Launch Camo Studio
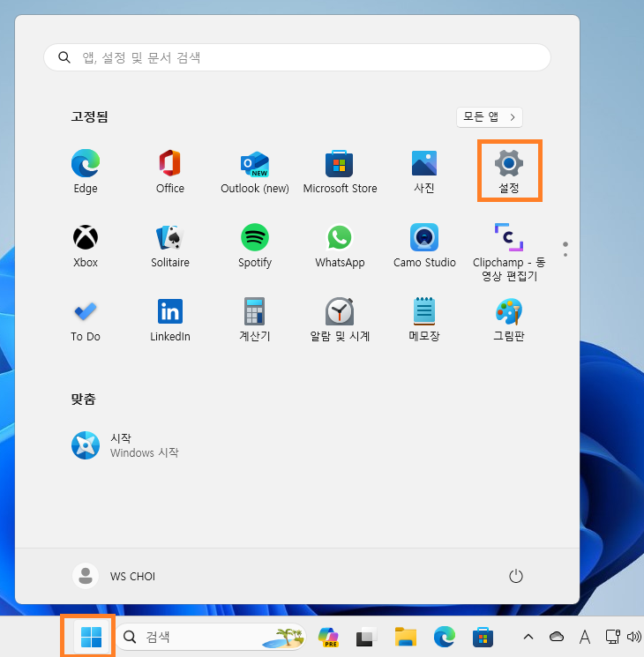The width and height of the screenshot is (644, 657). (x=424, y=245)
